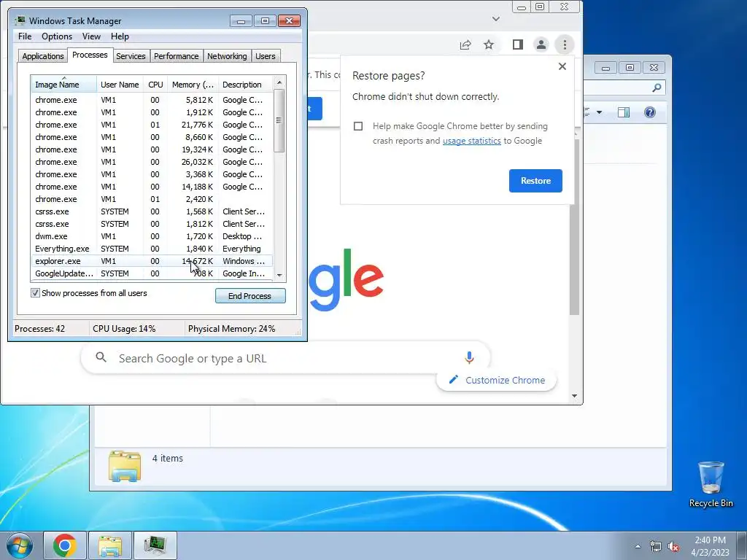
Task: Click Explorer search magnifier icon
Action: 657,87
